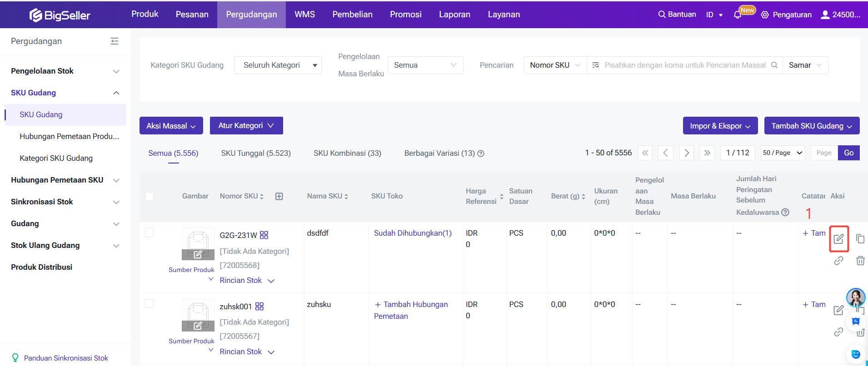The height and width of the screenshot is (366, 868).
Task: Open the 50 / Page size dropdown
Action: click(x=783, y=153)
